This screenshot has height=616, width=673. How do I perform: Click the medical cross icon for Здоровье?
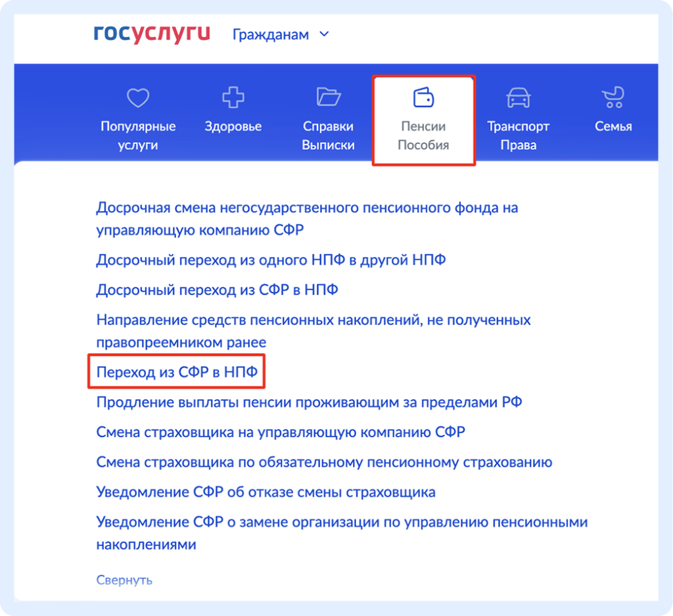click(233, 97)
